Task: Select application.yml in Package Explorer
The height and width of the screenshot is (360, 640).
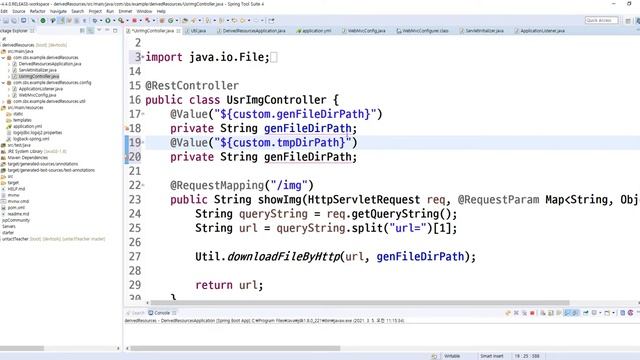Action: tap(27, 126)
